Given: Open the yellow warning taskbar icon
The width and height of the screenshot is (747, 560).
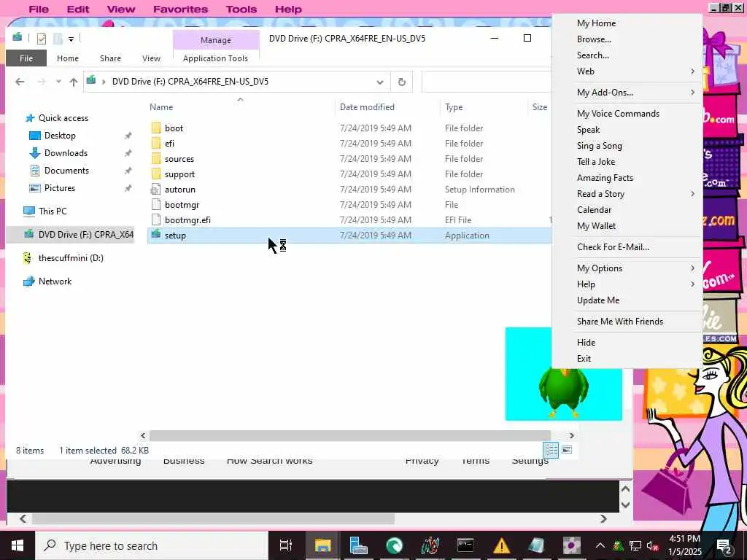Looking at the screenshot, I should (x=501, y=545).
